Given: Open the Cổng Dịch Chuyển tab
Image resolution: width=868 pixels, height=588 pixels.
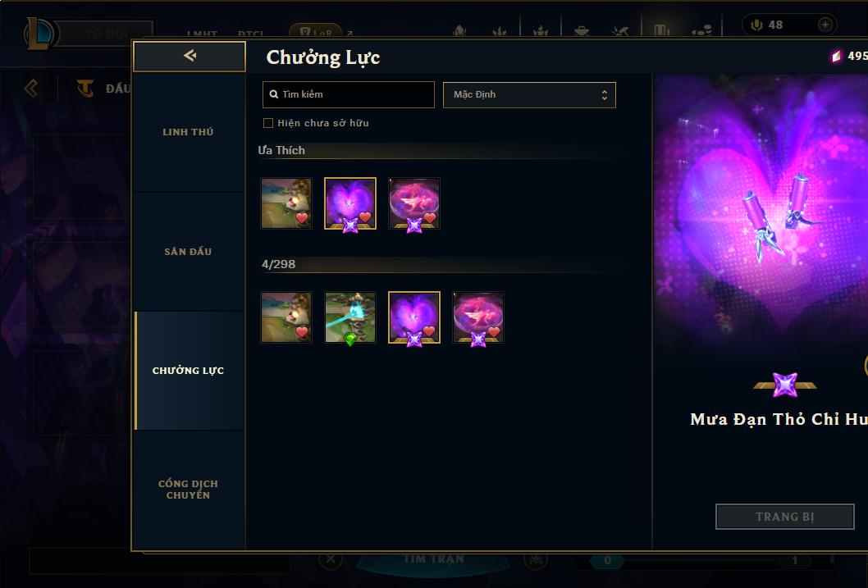Looking at the screenshot, I should [188, 490].
